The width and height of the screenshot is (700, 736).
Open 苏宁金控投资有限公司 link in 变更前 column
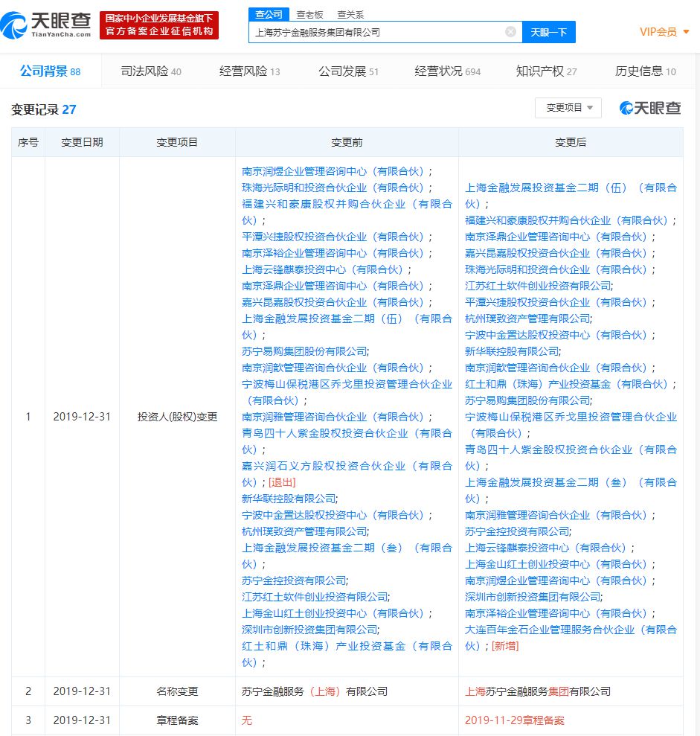click(x=294, y=580)
